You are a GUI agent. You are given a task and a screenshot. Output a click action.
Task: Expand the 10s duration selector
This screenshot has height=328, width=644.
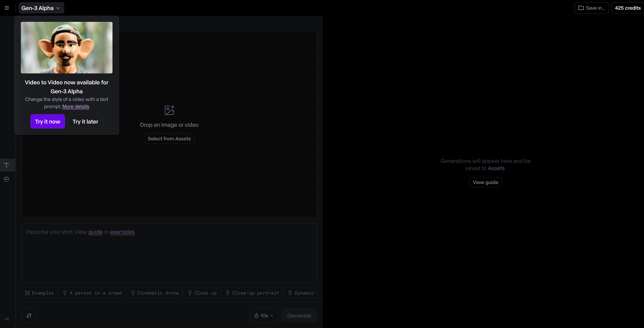coord(264,315)
